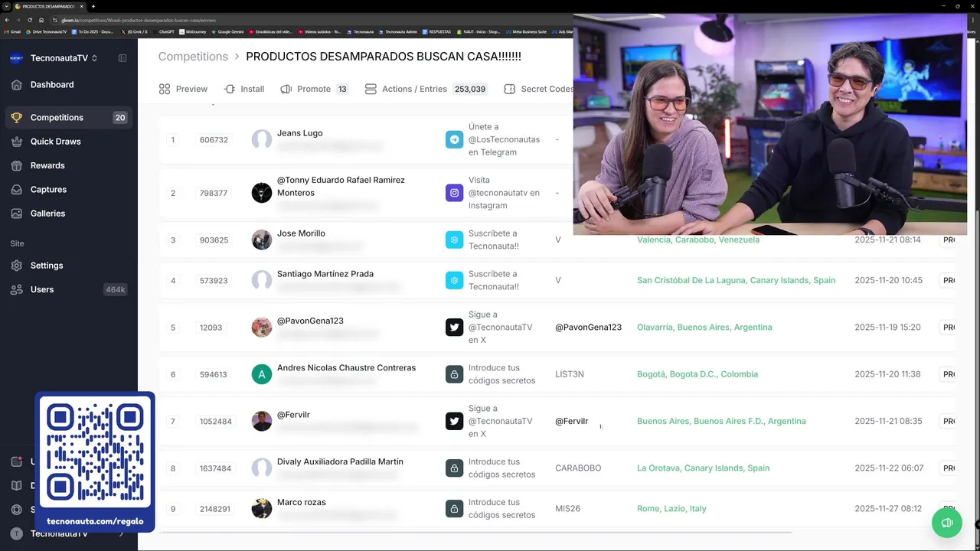
Task: Switch to the Secret Codes tab
Action: click(538, 89)
